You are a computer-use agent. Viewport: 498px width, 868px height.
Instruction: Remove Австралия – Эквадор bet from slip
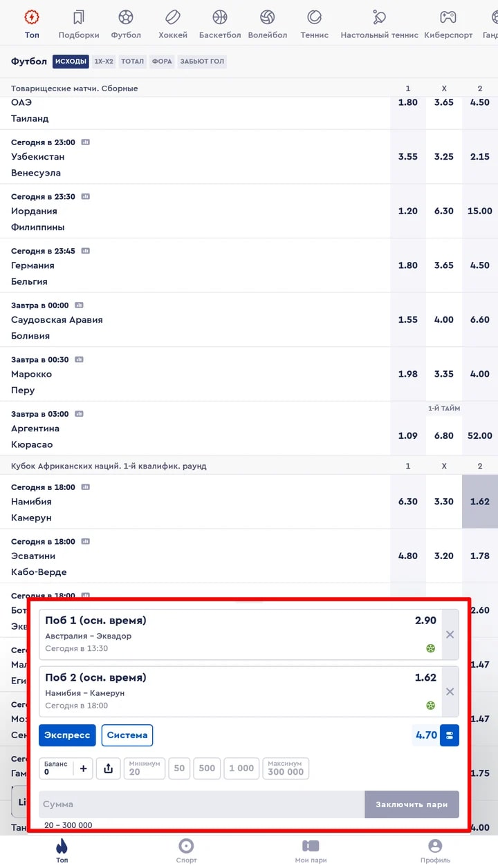450,634
